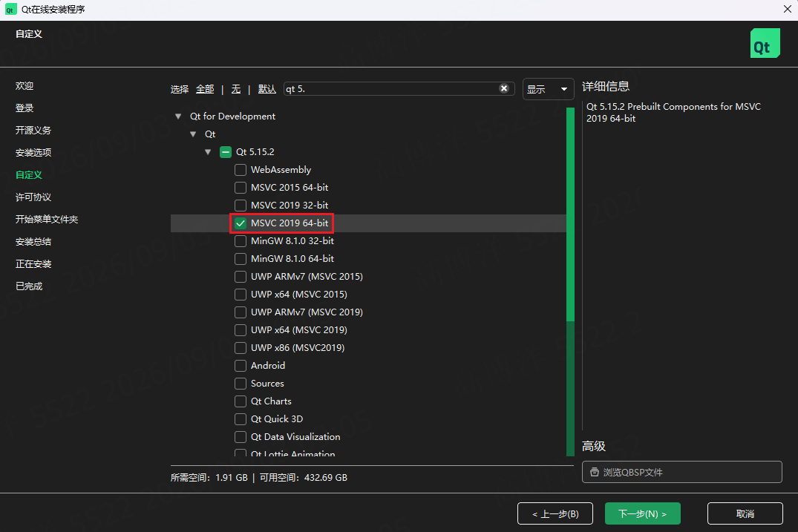This screenshot has width=798, height=532.
Task: Go to the 登录 step
Action: point(24,108)
